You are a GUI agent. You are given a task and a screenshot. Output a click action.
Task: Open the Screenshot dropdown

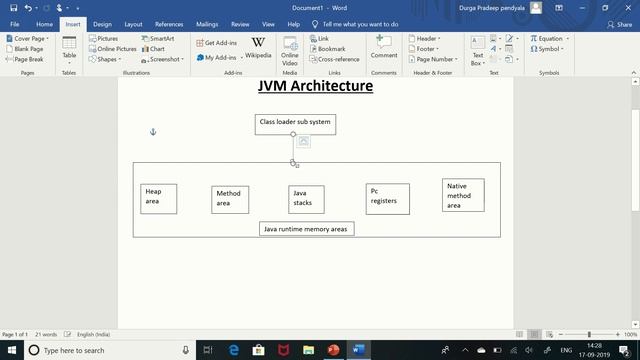tap(162, 59)
